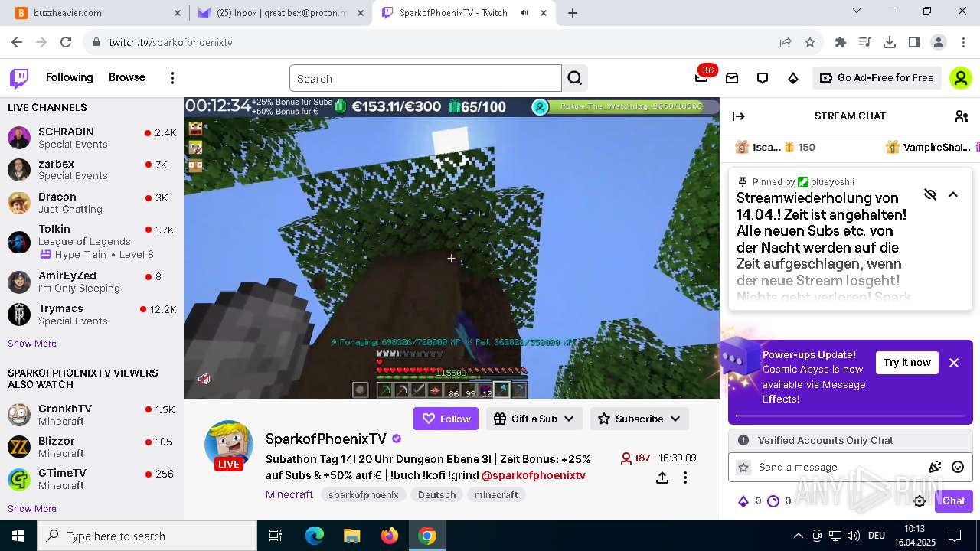Open Trymacs live channel

[92, 315]
